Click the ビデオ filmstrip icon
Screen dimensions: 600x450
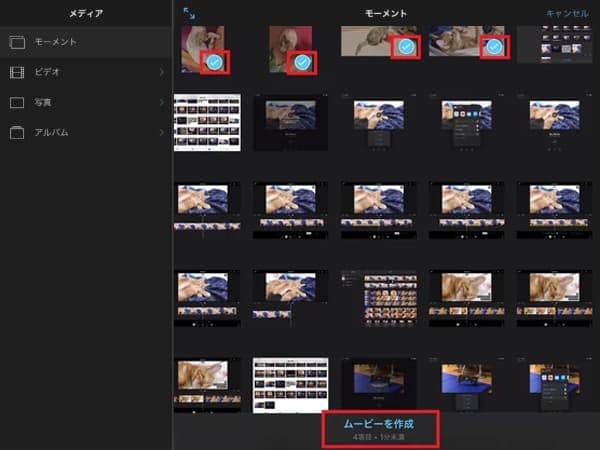click(x=16, y=72)
